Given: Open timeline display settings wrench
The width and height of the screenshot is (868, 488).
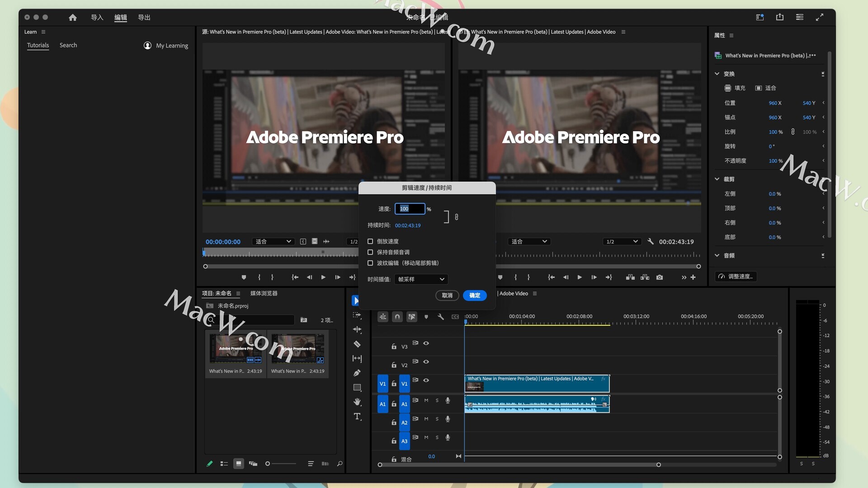Looking at the screenshot, I should click(x=441, y=317).
